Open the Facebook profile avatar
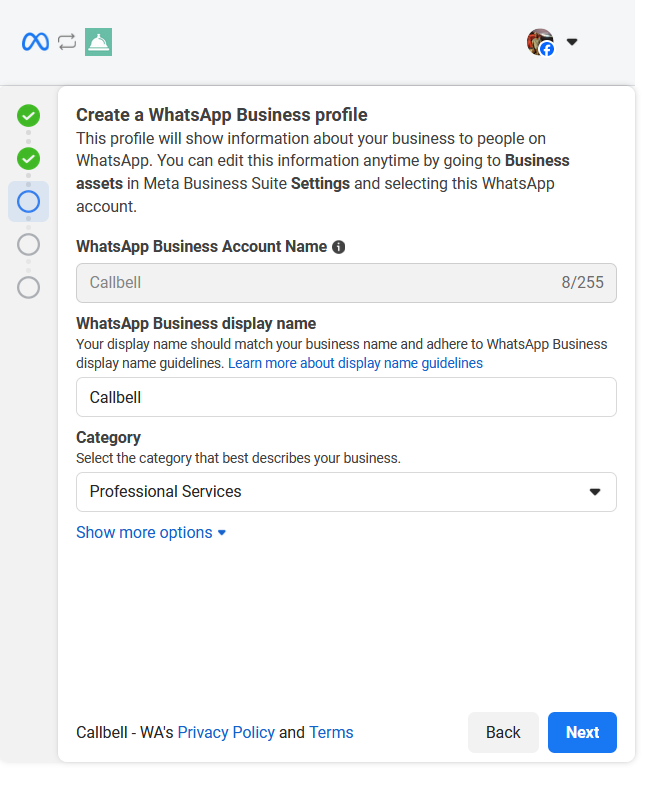This screenshot has height=788, width=657. (540, 42)
